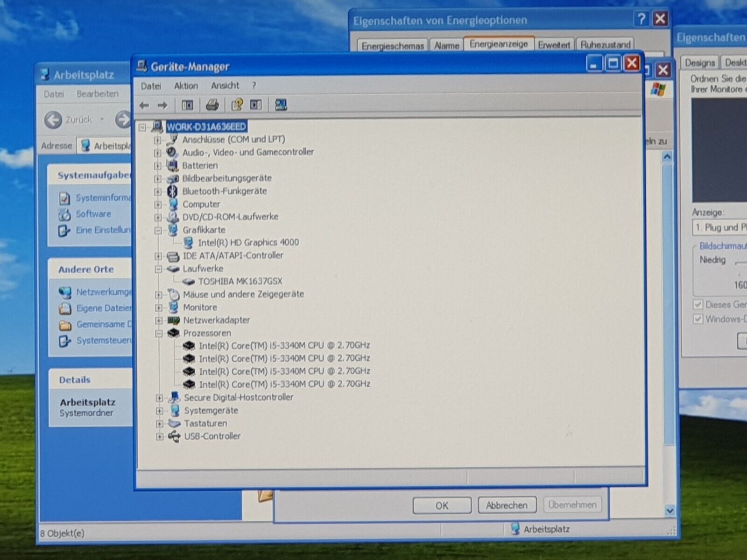Click Software icon in Arbeitsplatz sidebar
The image size is (747, 560).
(64, 215)
